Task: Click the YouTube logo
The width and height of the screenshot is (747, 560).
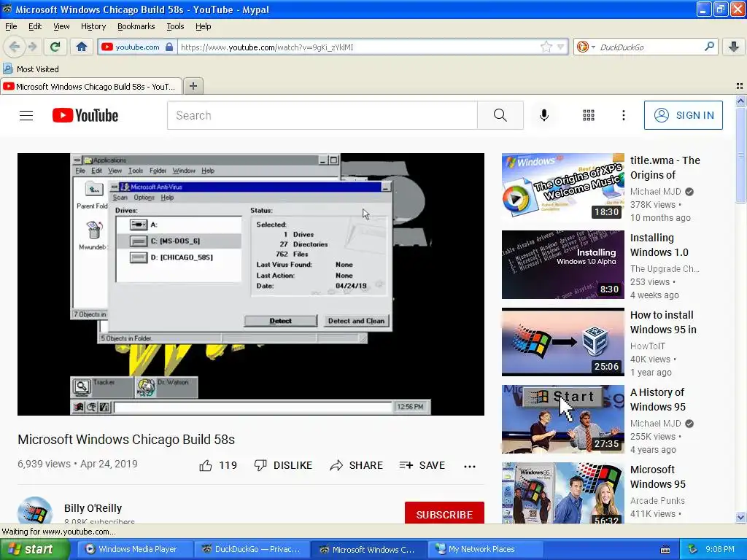Action: [85, 115]
